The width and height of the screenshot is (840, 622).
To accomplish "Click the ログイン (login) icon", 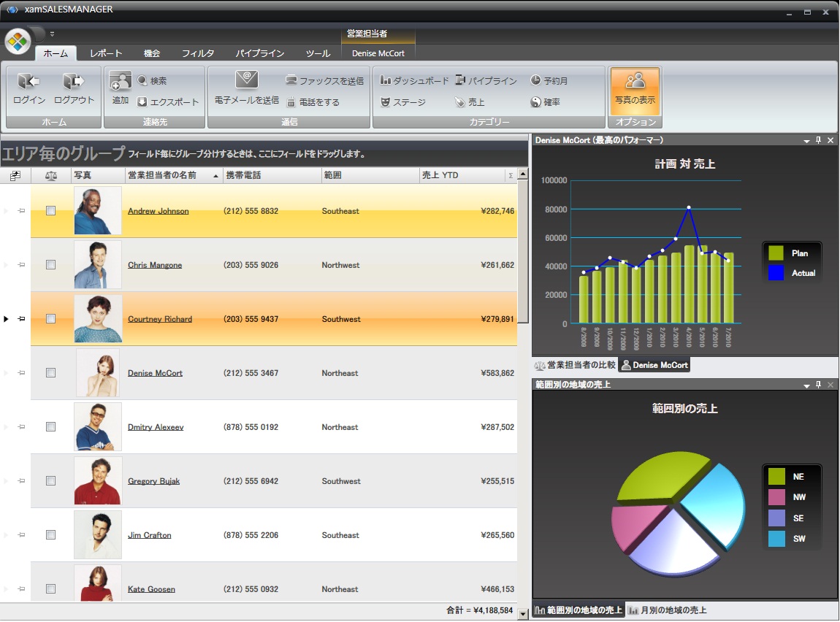I will tap(28, 82).
